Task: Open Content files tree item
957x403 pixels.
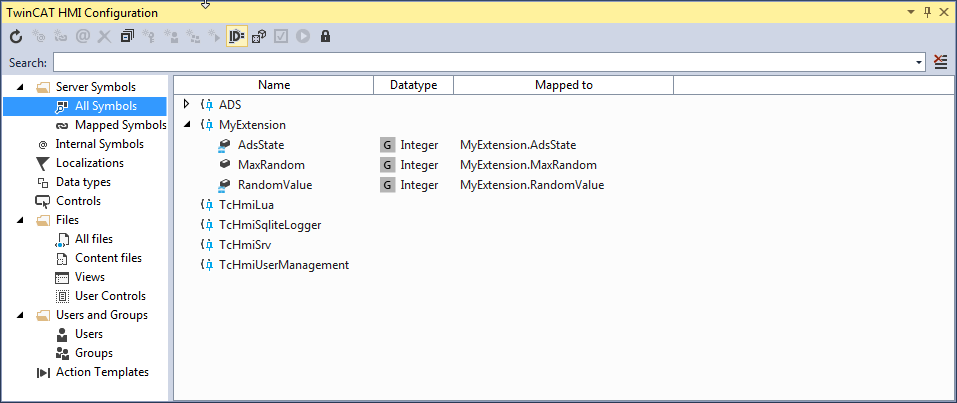Action: coord(108,258)
